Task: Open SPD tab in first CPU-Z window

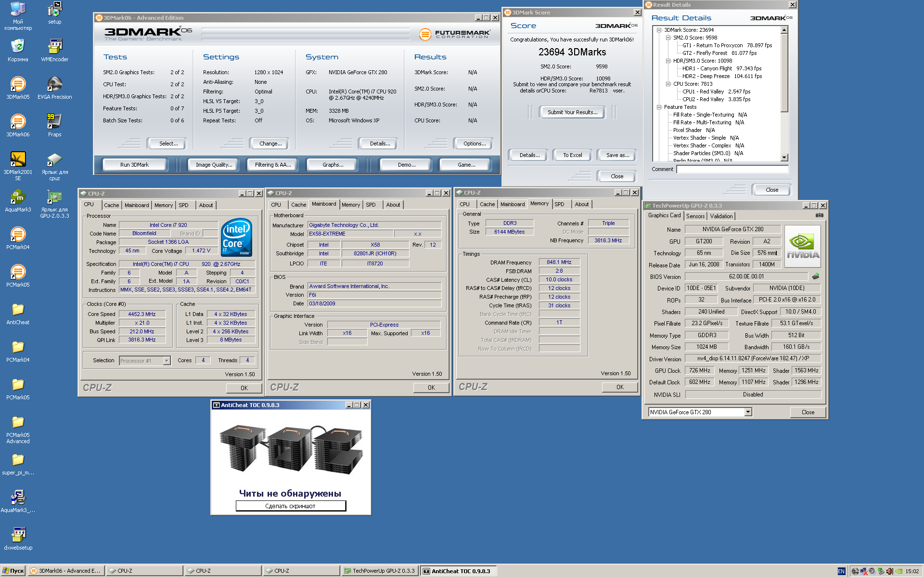Action: (x=183, y=205)
